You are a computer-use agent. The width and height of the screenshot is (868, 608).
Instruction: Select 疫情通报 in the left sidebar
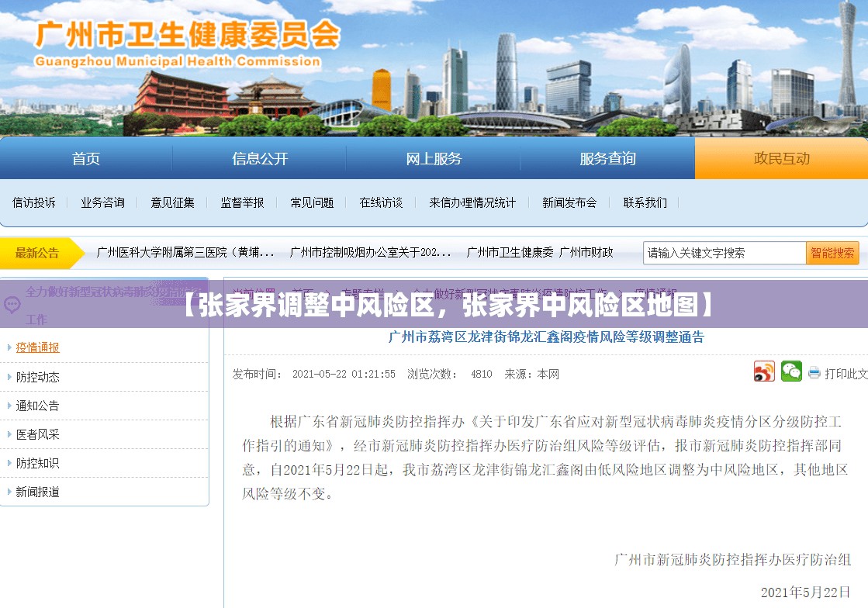tap(38, 347)
